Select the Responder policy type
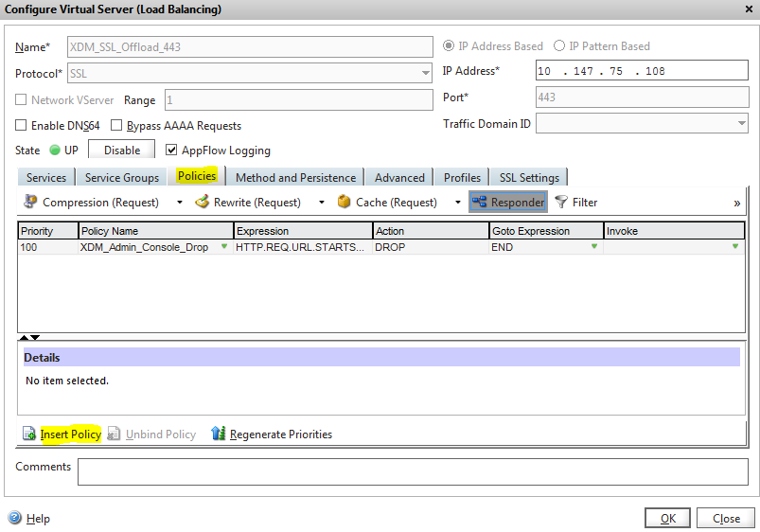The image size is (760, 532). [x=507, y=202]
